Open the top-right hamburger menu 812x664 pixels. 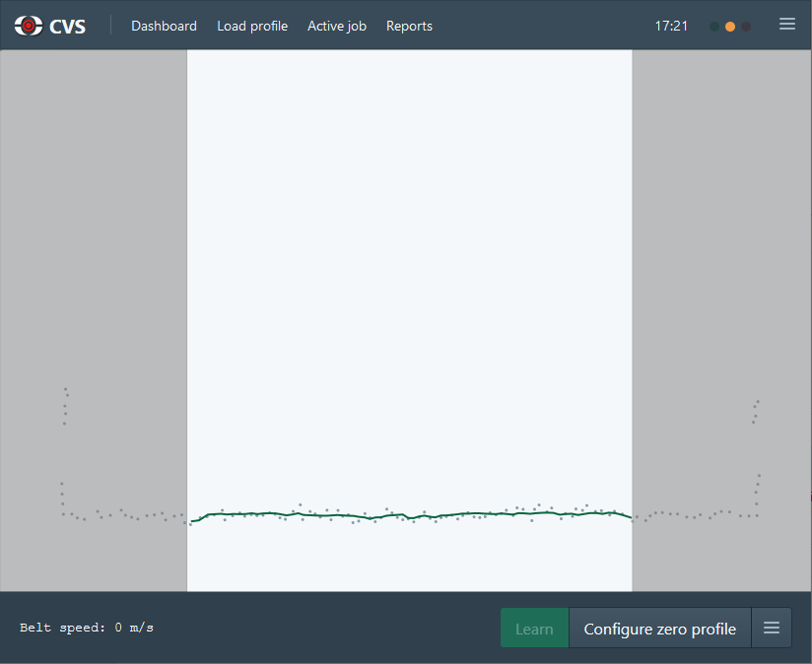(x=787, y=24)
